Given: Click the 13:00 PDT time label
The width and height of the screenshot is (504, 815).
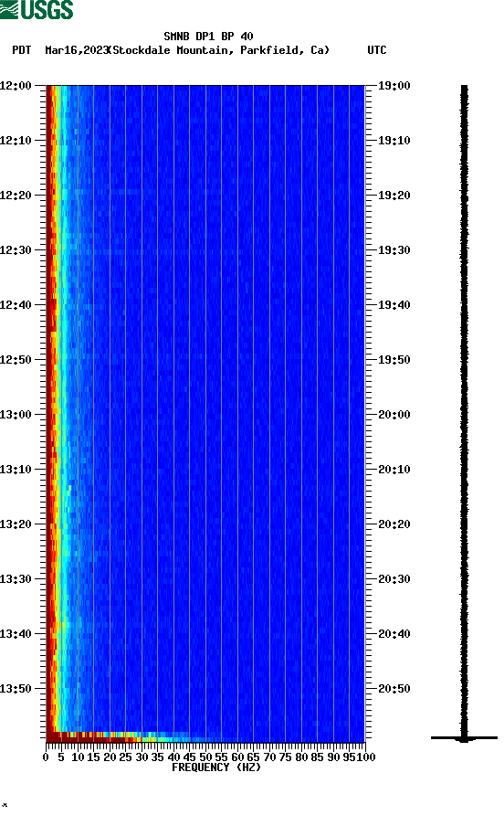Looking at the screenshot, I should point(16,415).
